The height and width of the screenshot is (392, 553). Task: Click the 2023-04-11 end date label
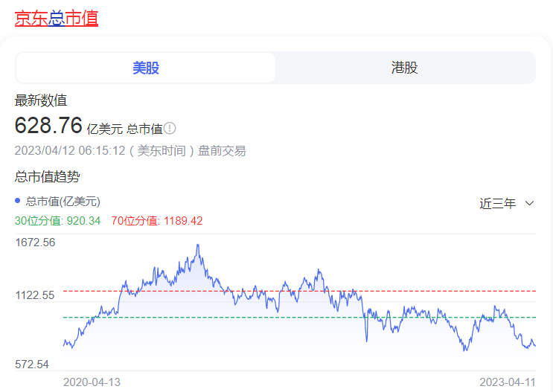tap(507, 382)
